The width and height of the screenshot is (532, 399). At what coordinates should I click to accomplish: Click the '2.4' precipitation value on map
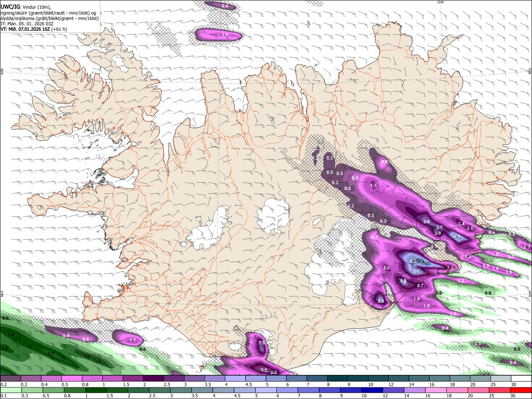tap(461, 224)
